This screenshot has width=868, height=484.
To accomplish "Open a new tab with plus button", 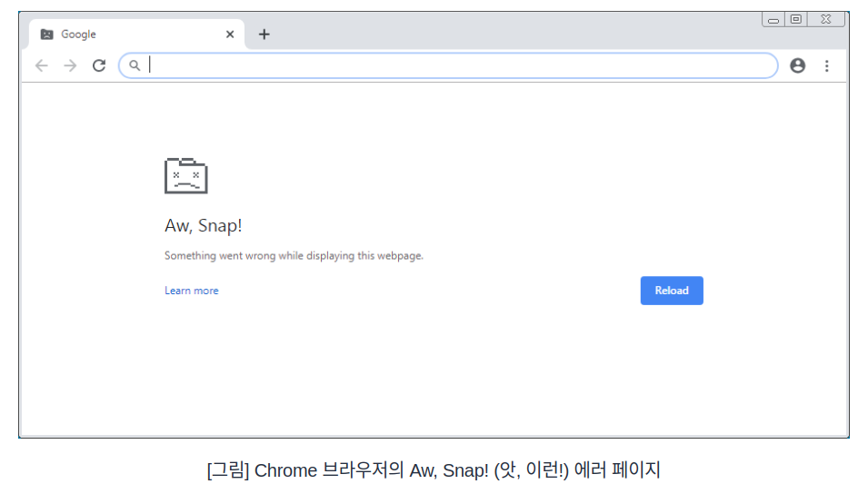I will 264,35.
